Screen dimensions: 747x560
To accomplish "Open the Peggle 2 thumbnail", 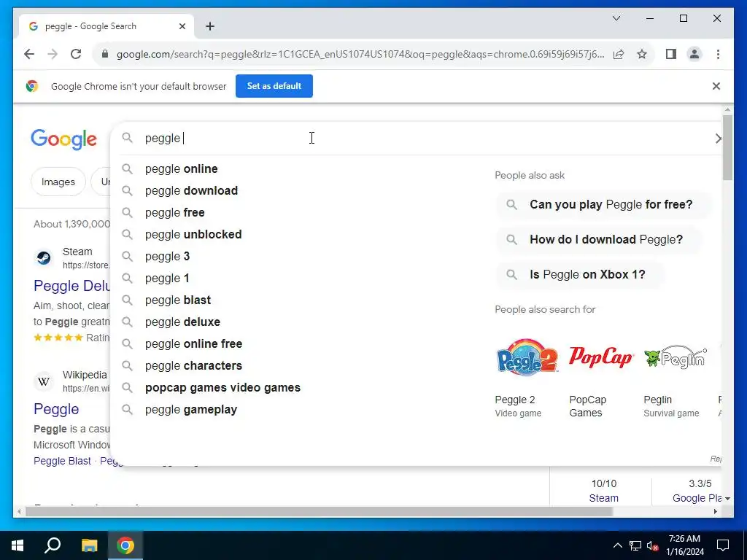I will click(x=527, y=358).
